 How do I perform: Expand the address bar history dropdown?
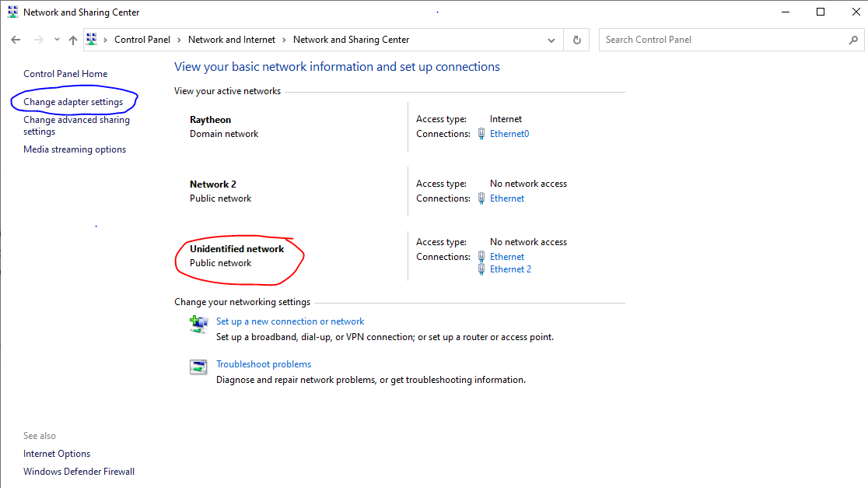pos(551,40)
